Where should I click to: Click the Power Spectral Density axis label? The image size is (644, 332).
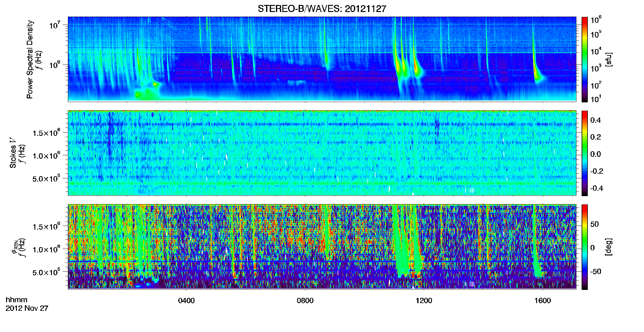click(30, 59)
